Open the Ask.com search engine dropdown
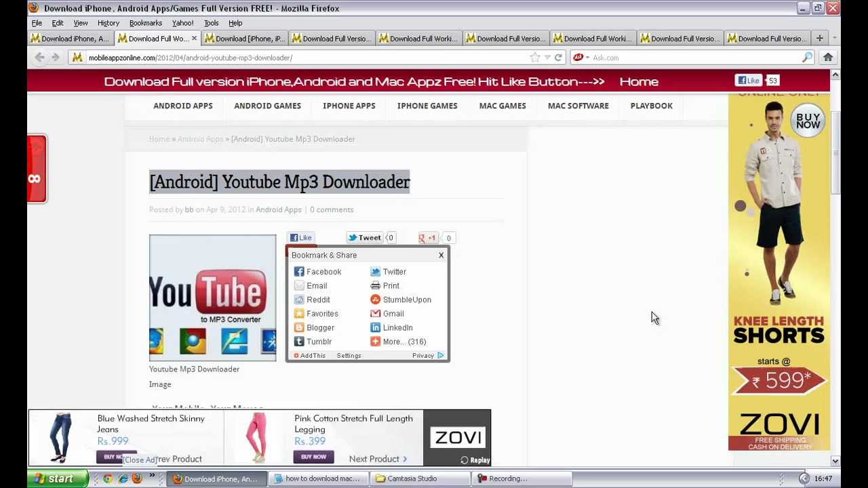Screen dimensions: 868x488 coord(580,58)
